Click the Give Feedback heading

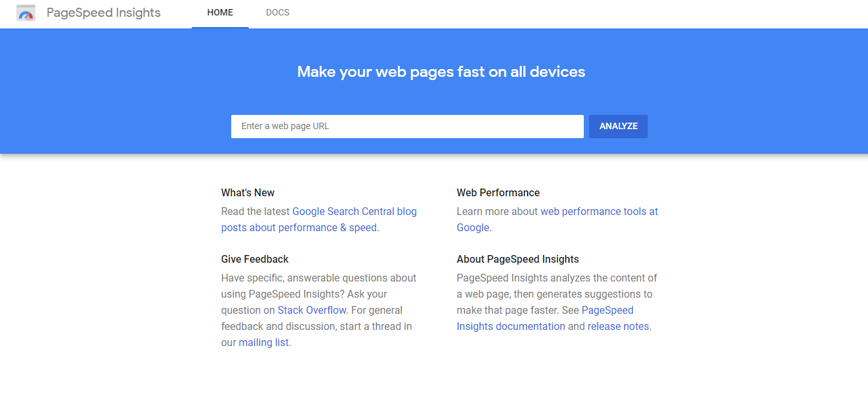254,259
